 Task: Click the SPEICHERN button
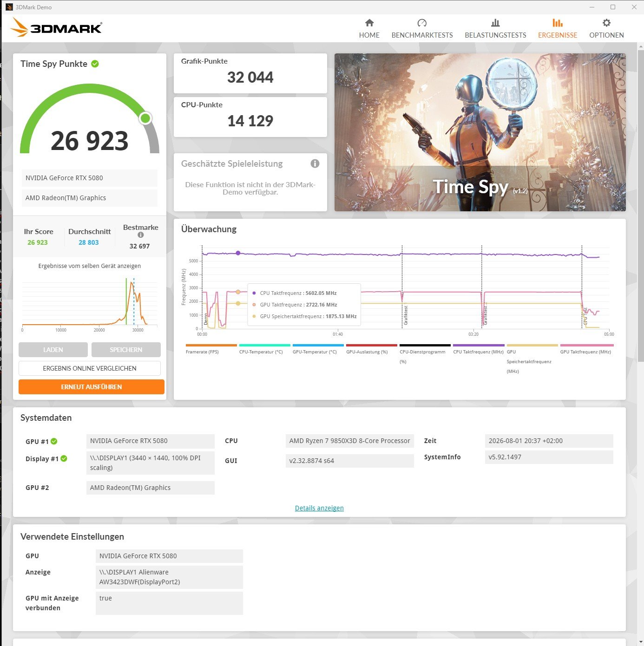coord(126,350)
